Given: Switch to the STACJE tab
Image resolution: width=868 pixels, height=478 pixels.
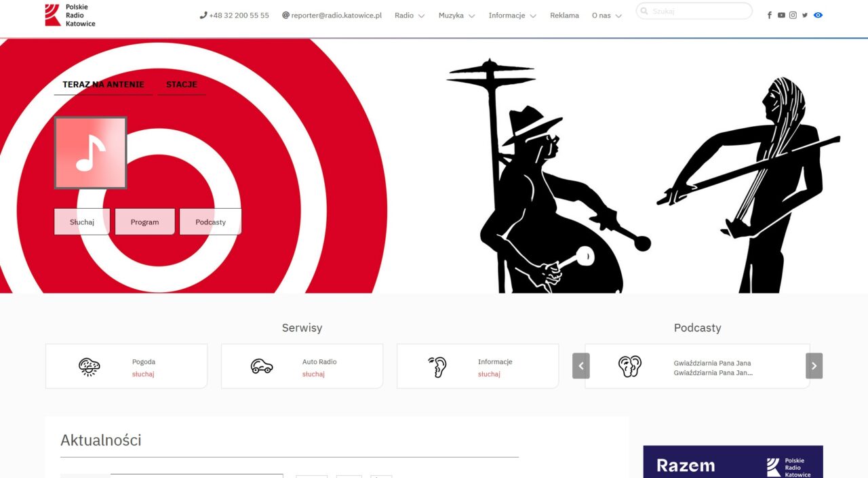Looking at the screenshot, I should coord(182,85).
